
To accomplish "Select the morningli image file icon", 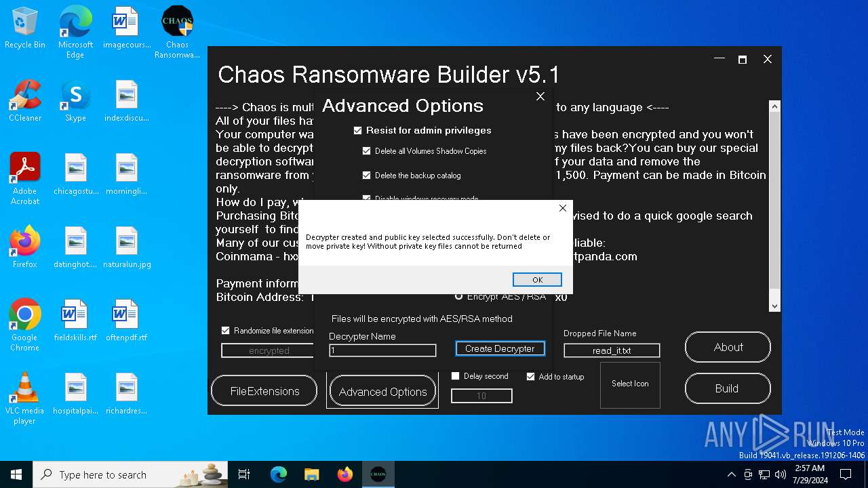I will (x=127, y=174).
